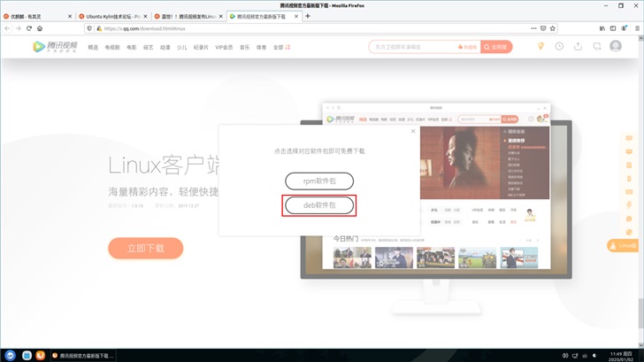
Task: Open VIP会员 in site navigation
Action: [224, 47]
